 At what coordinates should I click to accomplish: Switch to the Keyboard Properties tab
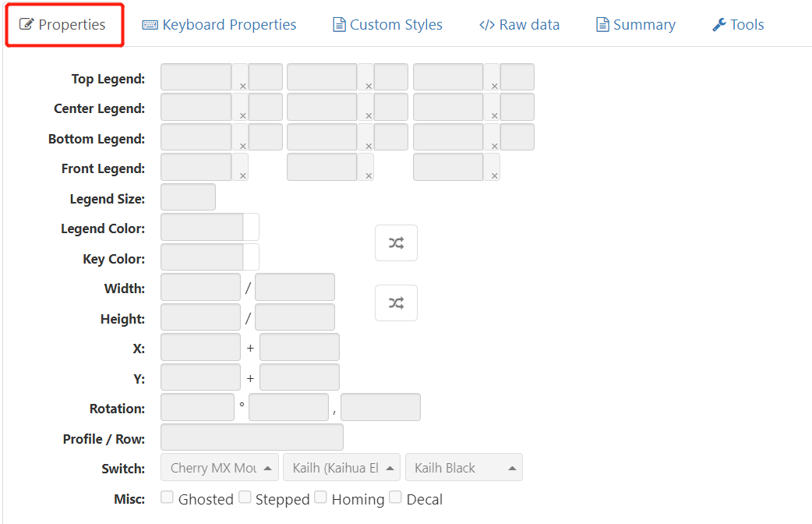219,25
